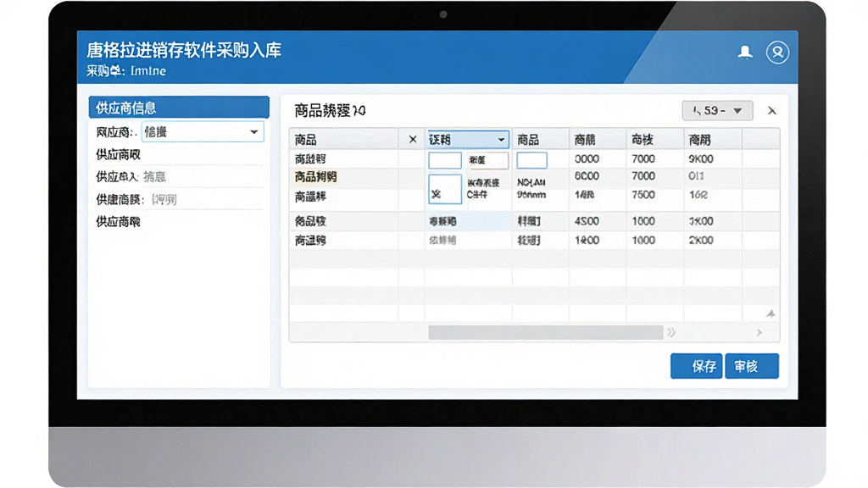Click the X icon in the table header row
This screenshot has width=868, height=488.
[x=413, y=140]
